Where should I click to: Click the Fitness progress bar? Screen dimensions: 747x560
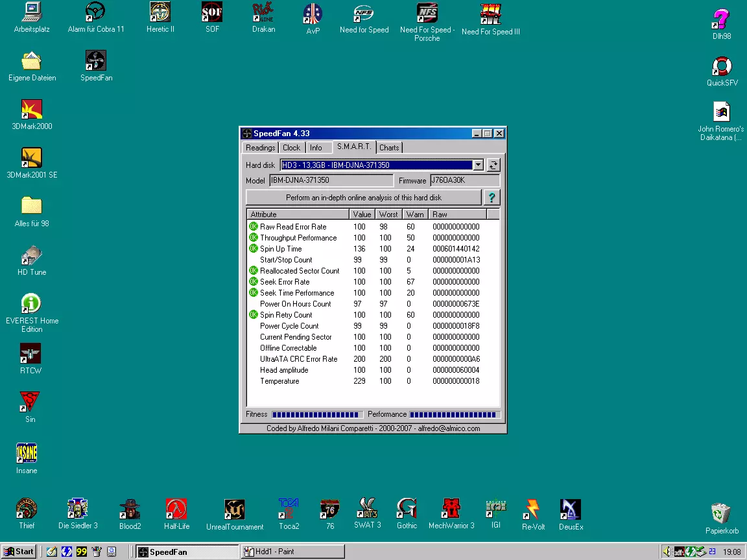click(x=317, y=414)
